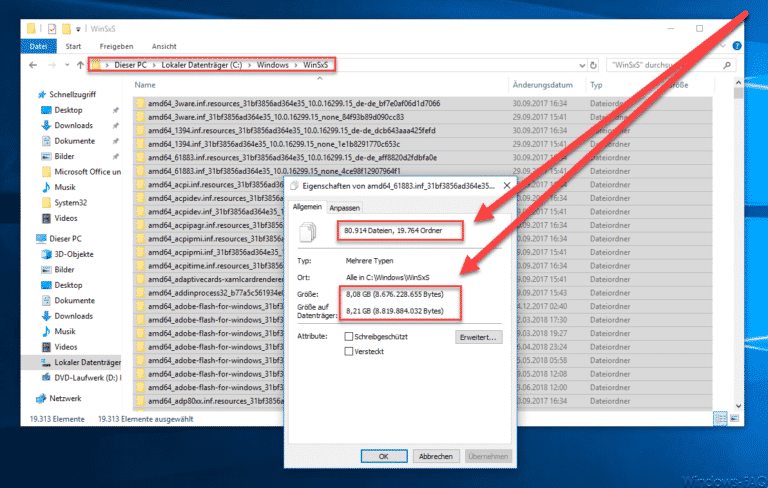Click Abbrechen in properties dialog
The height and width of the screenshot is (488, 768).
[x=435, y=456]
